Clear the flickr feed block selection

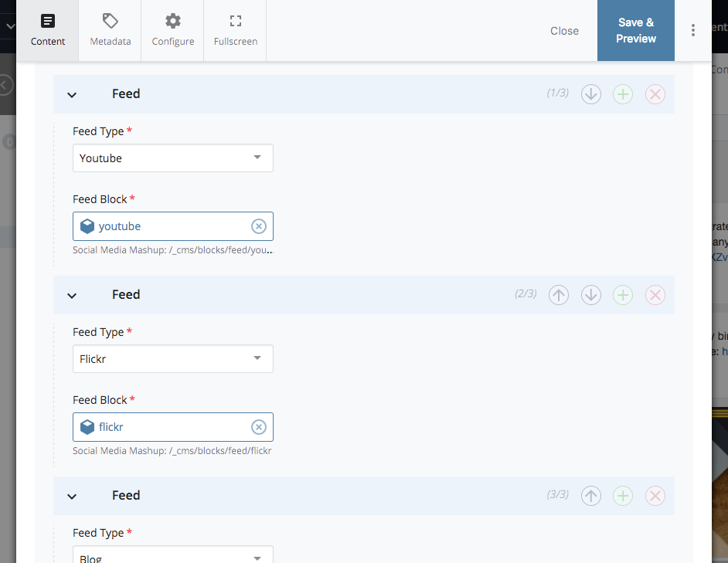point(259,427)
